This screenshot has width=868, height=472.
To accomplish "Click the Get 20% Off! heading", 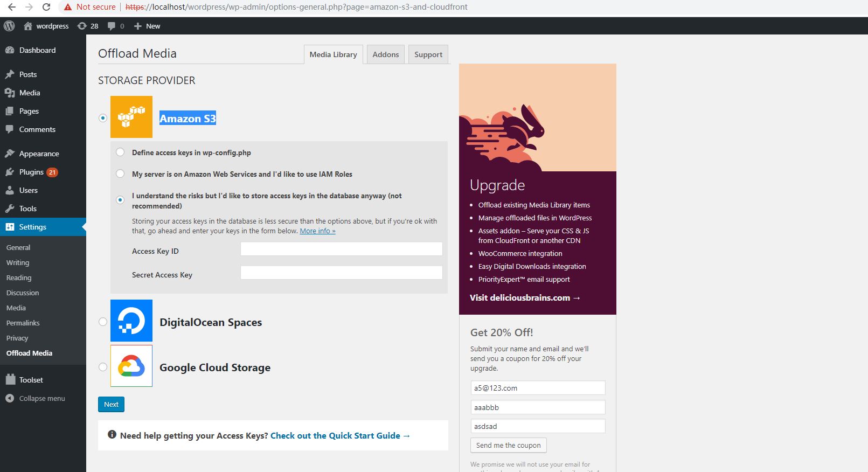I will pyautogui.click(x=502, y=332).
